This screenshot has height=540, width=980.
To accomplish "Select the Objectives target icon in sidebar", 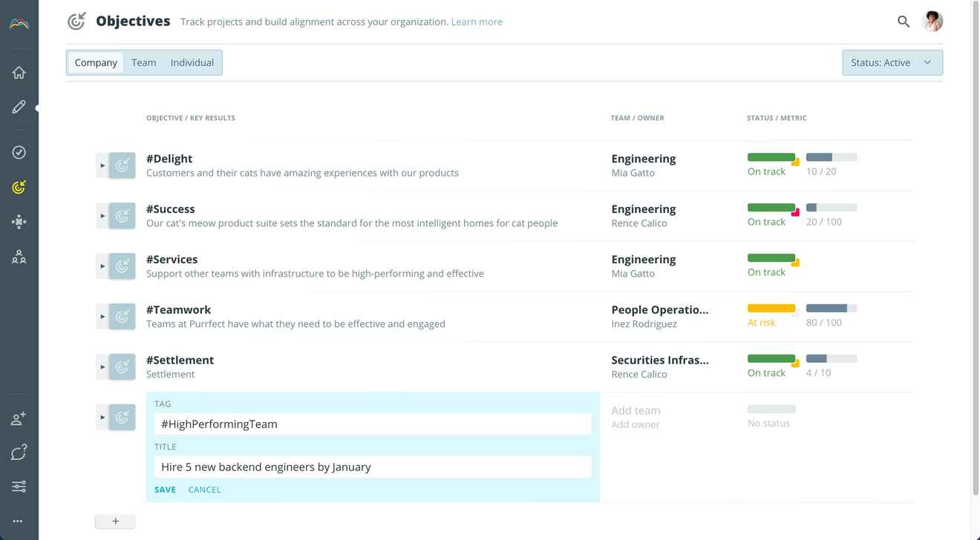I will tap(19, 187).
